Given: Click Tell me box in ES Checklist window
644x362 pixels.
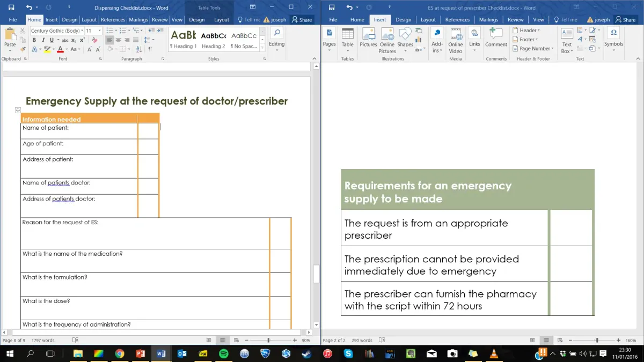Looking at the screenshot, I should click(x=566, y=20).
